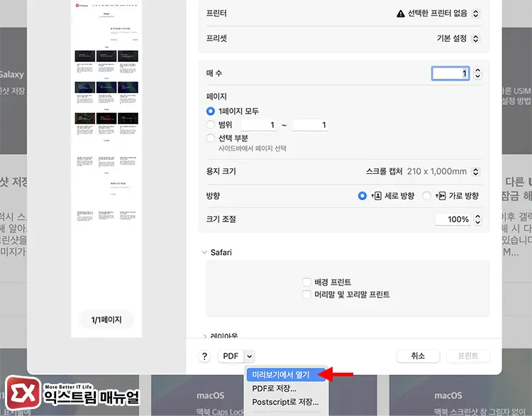
Task: Click the 사이드바에서 페이지 선택 hint text
Action: click(x=253, y=148)
